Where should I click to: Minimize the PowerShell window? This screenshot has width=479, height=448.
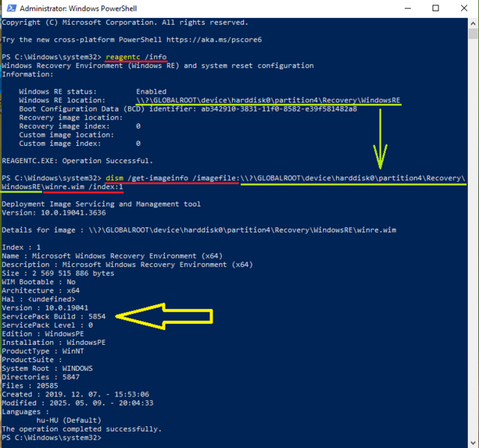(407, 8)
